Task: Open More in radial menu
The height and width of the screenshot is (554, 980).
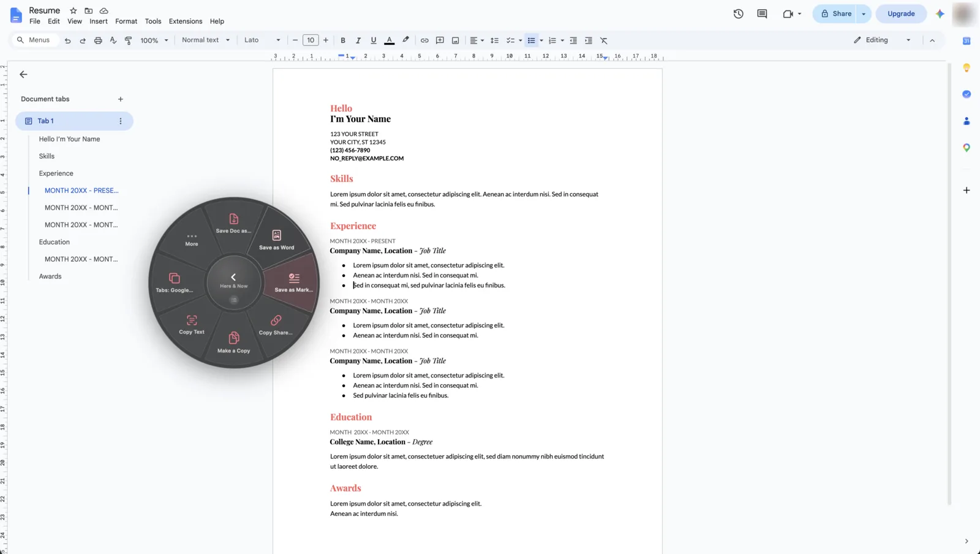Action: pos(192,240)
